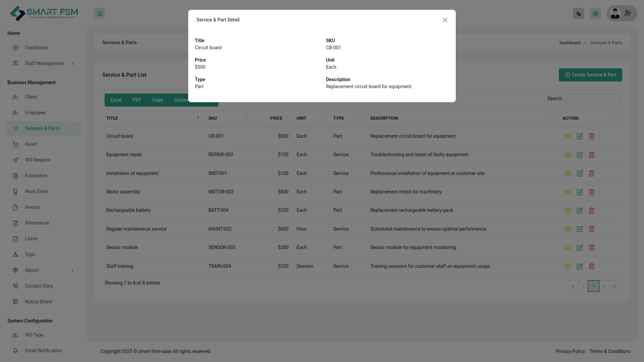
Task: Open Work Order in the sidebar
Action: pyautogui.click(x=37, y=191)
